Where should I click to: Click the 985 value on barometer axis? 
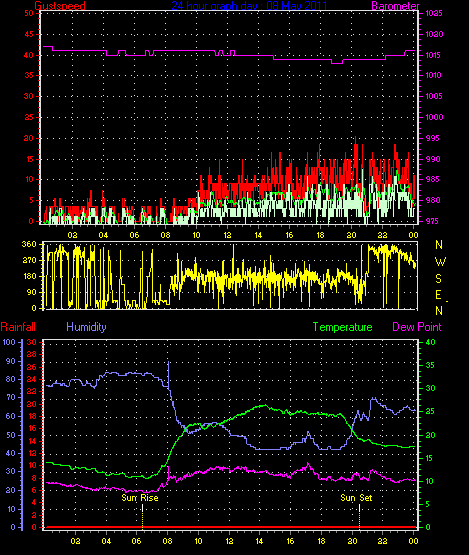coord(434,179)
